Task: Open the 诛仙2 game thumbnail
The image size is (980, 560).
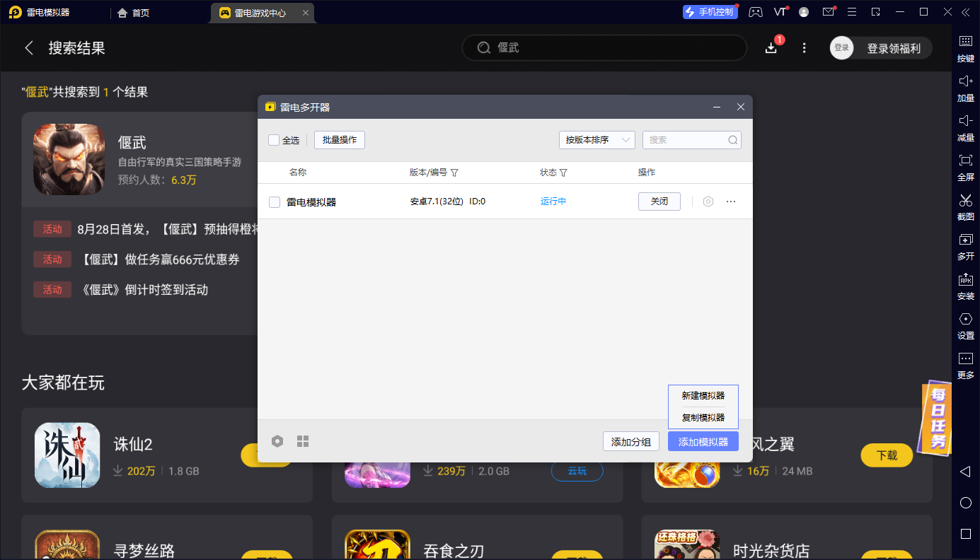Action: click(67, 455)
